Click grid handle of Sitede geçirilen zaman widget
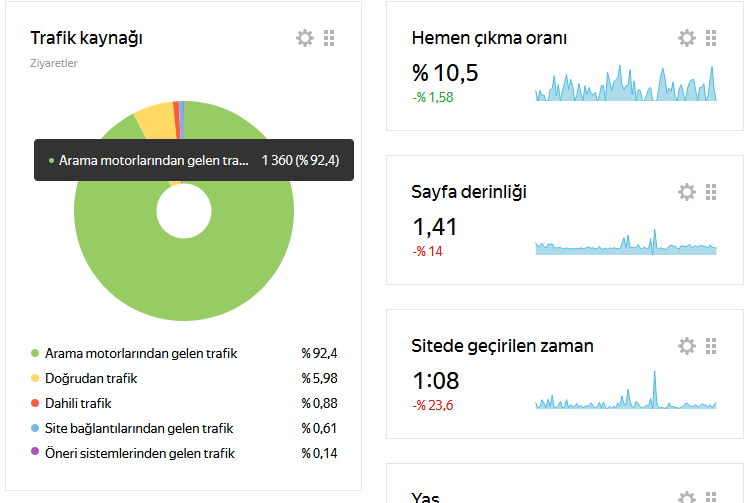Screen dimensions: 752x503 (x=711, y=346)
